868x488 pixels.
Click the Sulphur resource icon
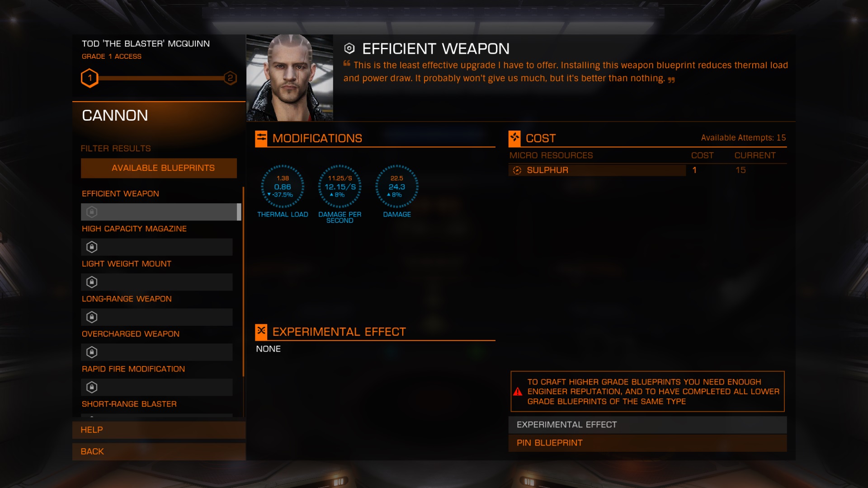(x=517, y=170)
